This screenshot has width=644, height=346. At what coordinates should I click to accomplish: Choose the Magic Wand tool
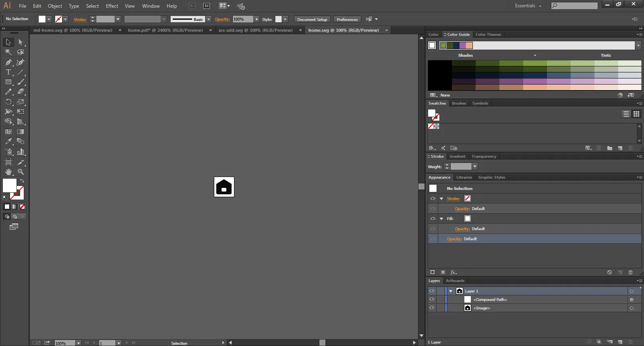point(8,52)
